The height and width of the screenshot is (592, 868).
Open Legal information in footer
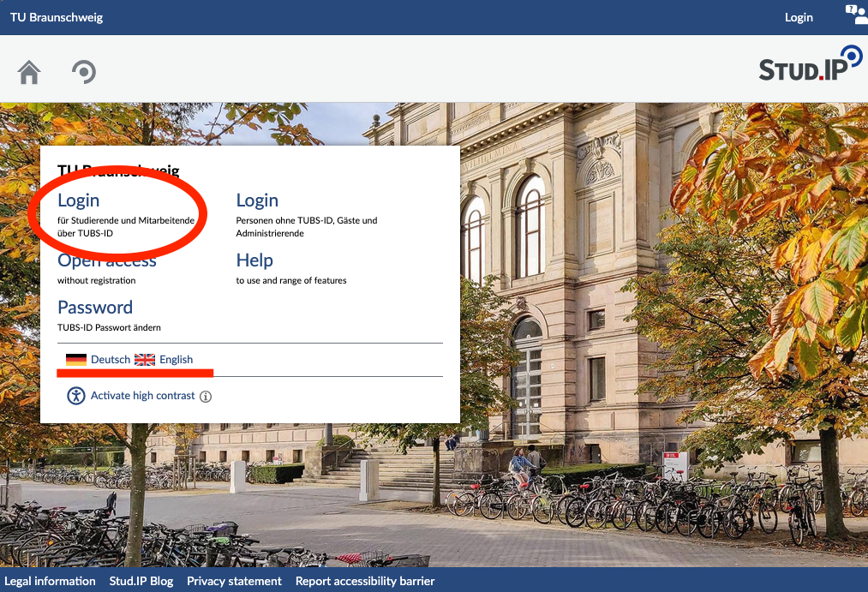[50, 581]
